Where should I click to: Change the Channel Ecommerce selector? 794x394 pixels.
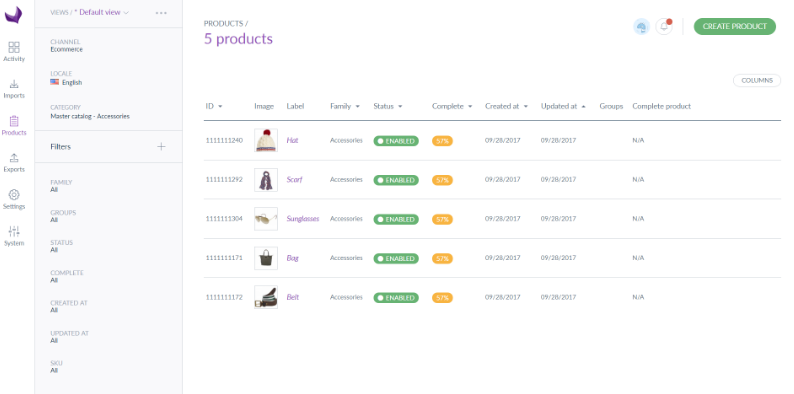pyautogui.click(x=66, y=46)
